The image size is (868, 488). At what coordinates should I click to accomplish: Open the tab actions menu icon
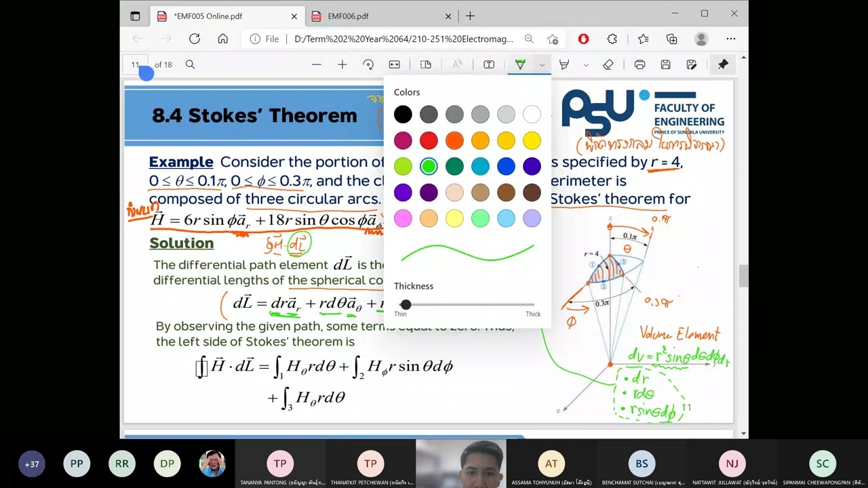coord(135,16)
